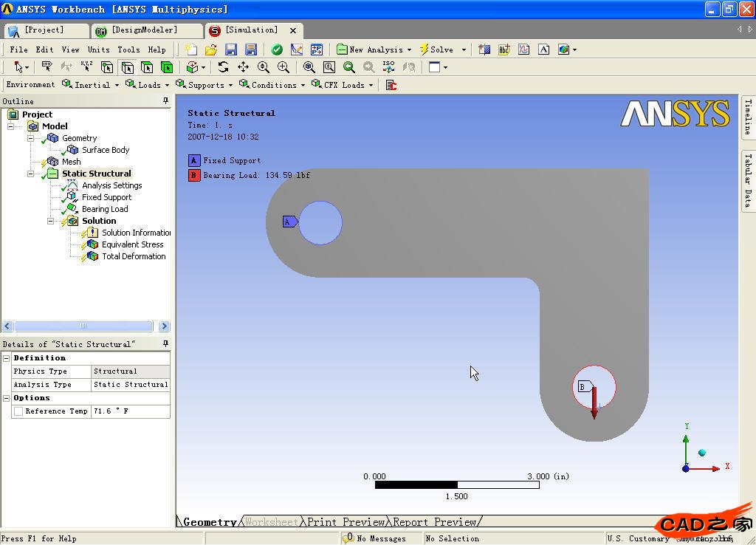Screen dimensions: 756x545
Task: Collapse the Solution tree node
Action: click(50, 221)
